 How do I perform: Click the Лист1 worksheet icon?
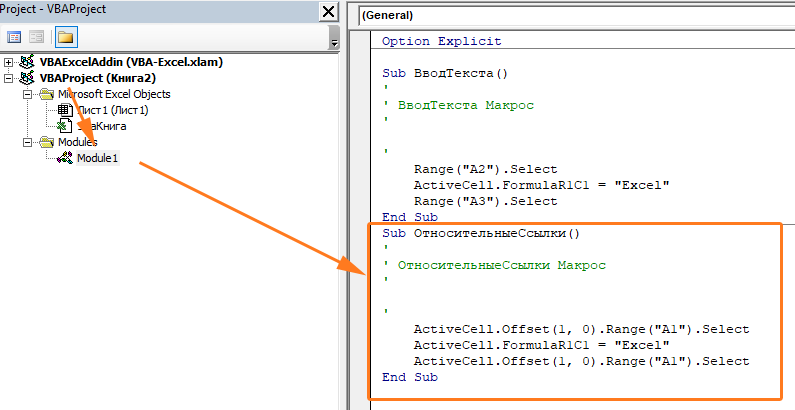coord(65,110)
